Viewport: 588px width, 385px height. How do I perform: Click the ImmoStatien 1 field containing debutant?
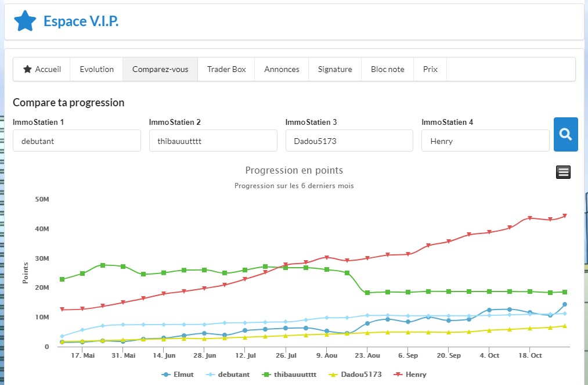click(x=77, y=141)
